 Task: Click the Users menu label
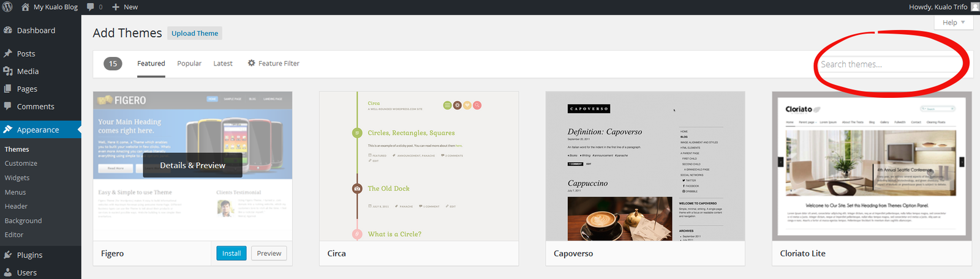point(27,273)
